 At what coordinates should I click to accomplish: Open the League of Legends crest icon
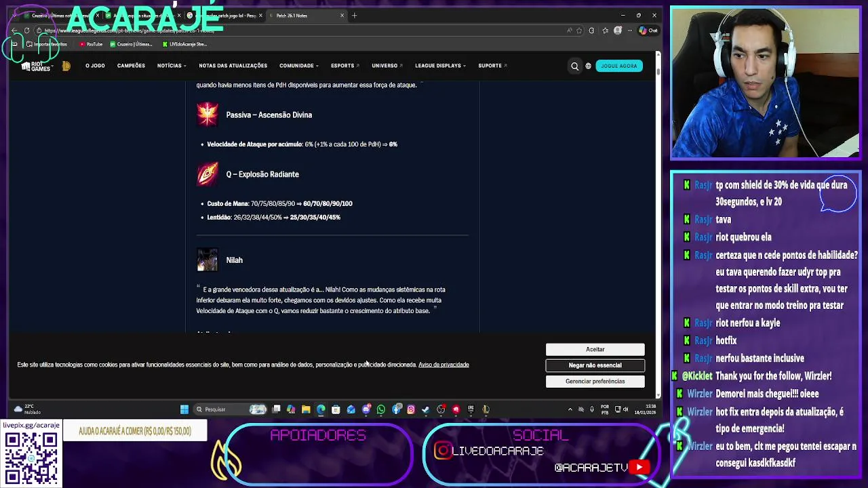[x=66, y=66]
